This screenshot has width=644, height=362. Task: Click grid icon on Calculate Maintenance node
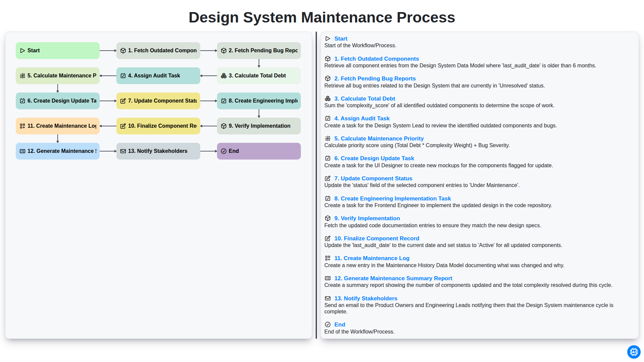pos(22,76)
